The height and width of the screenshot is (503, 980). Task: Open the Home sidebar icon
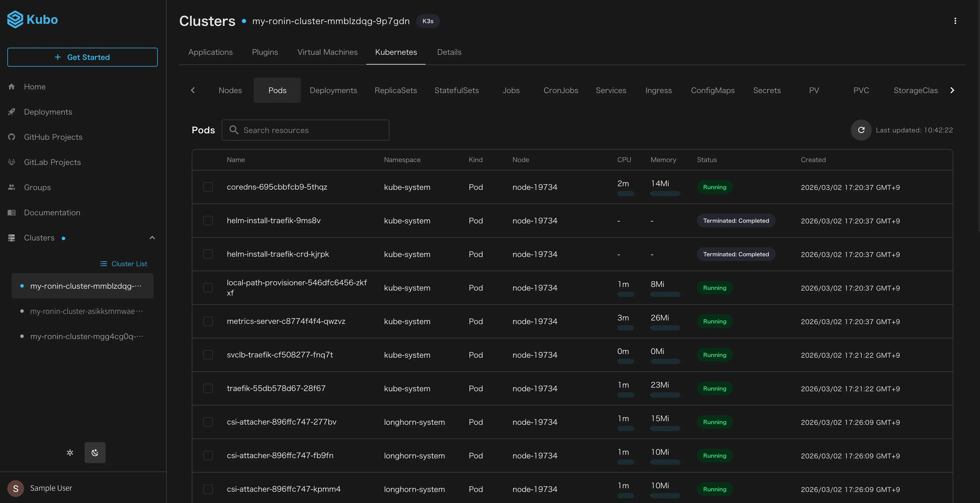pos(12,87)
